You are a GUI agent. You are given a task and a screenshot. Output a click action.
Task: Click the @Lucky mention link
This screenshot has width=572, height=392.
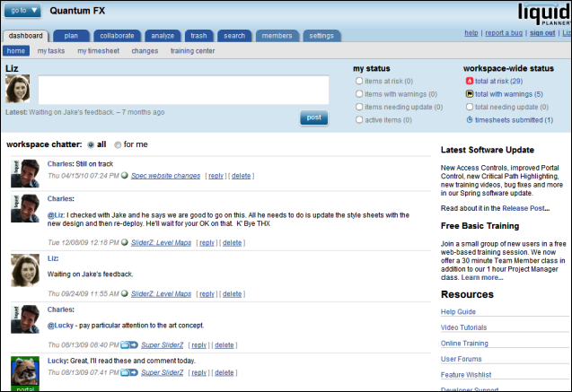pyautogui.click(x=60, y=326)
